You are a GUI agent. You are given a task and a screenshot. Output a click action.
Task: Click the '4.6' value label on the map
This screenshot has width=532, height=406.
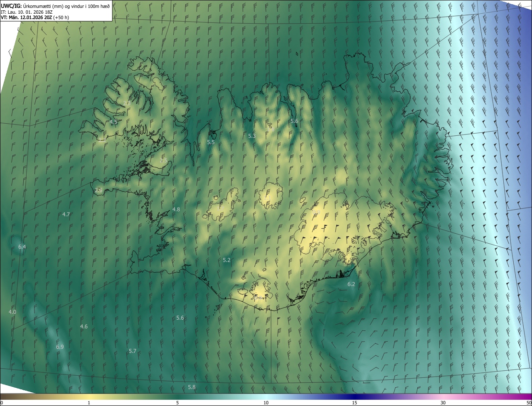(84, 327)
